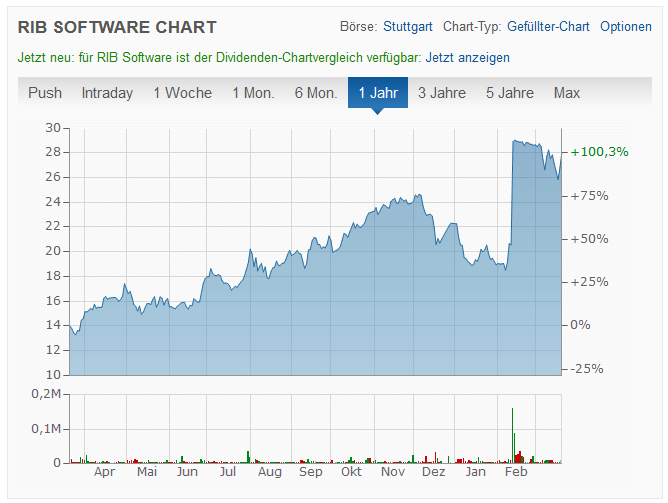Viewport: 668px width, 503px height.
Task: Click the price peak in early February
Action: (515, 141)
